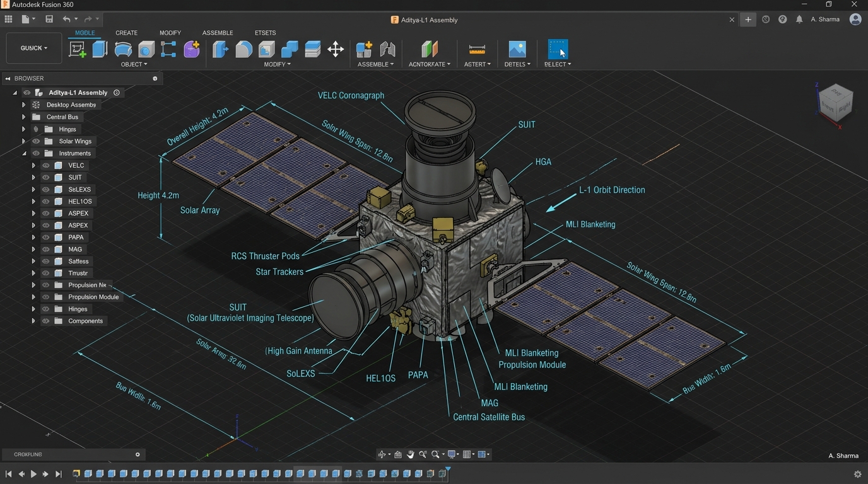Select the Press Pull tool icon
This screenshot has height=484, width=868.
point(220,49)
